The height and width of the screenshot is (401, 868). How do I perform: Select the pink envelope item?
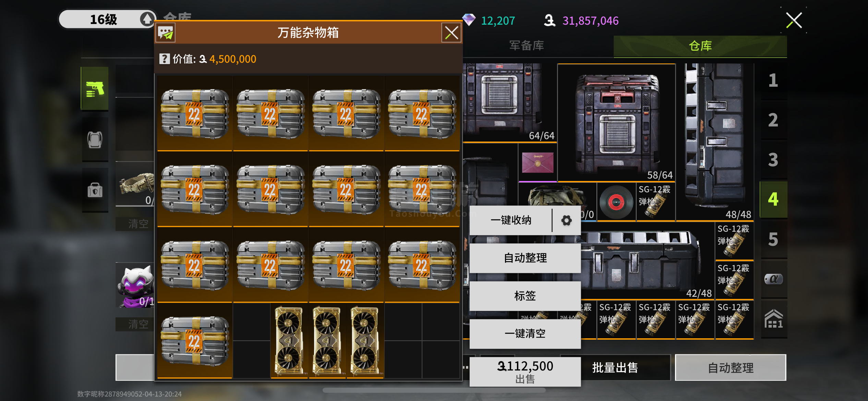tap(538, 162)
